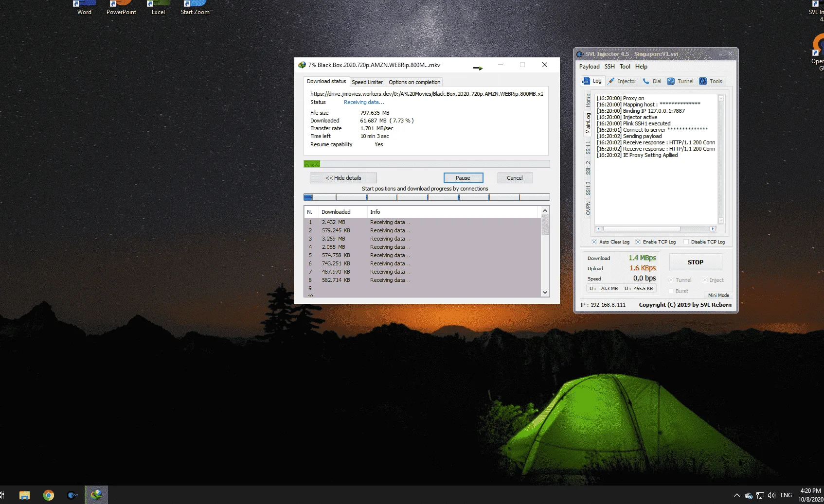Image resolution: width=824 pixels, height=504 pixels.
Task: Click the Info column header
Action: (452, 212)
